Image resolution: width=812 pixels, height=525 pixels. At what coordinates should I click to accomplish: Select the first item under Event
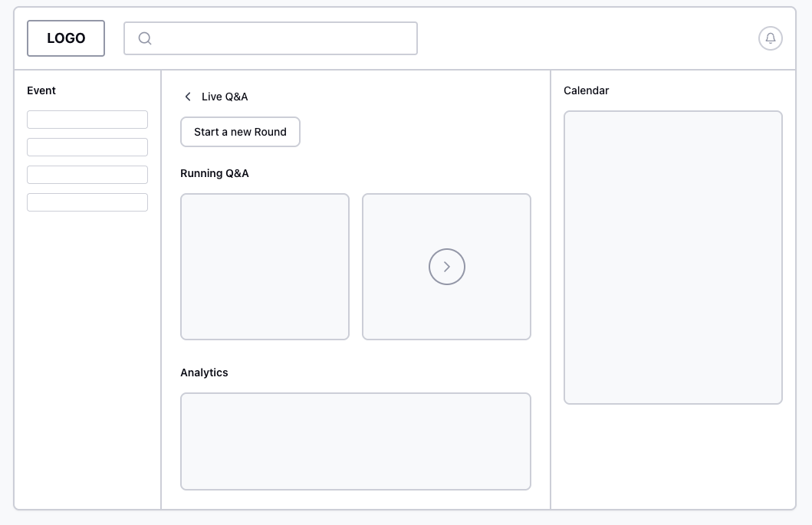87,120
